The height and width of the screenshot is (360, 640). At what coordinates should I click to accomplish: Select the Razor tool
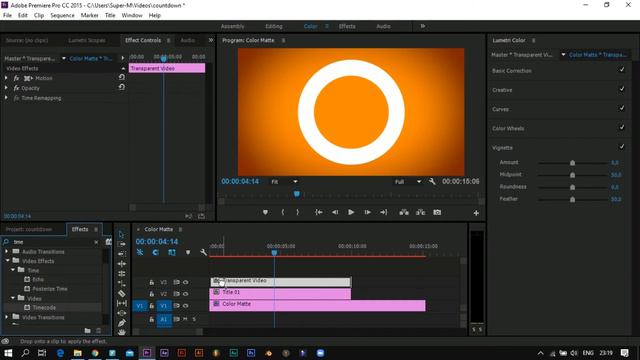tap(122, 293)
